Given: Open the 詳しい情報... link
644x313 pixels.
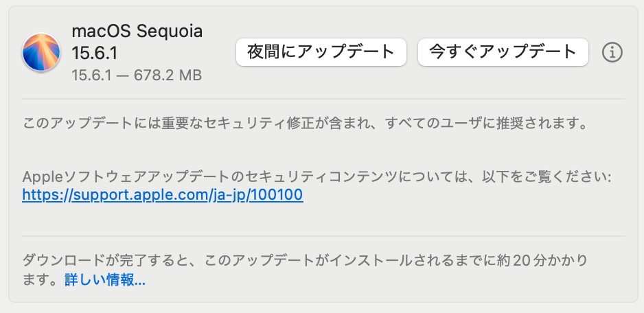Looking at the screenshot, I should coord(105,280).
